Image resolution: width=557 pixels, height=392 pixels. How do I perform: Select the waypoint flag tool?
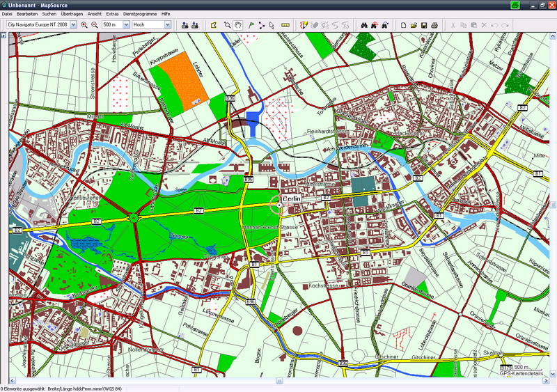pos(250,24)
